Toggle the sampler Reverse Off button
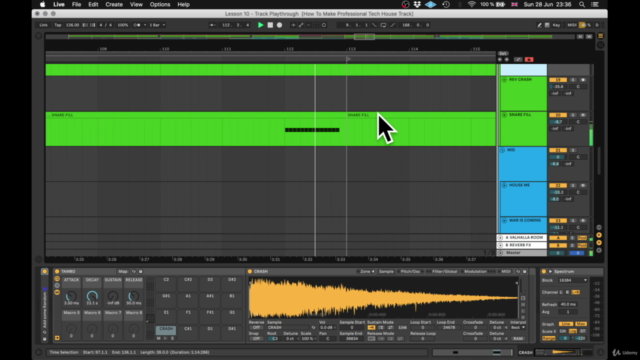This screenshot has width=640, height=360. coord(256,327)
